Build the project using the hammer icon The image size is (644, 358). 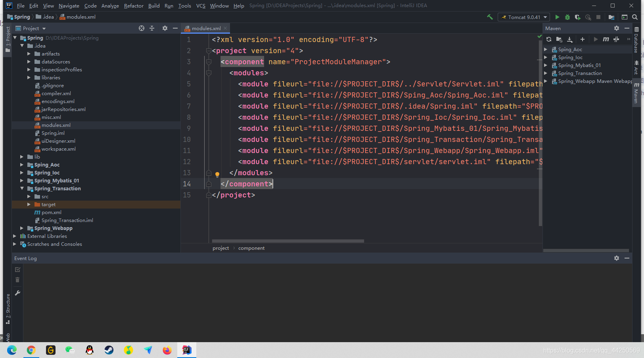coord(490,17)
